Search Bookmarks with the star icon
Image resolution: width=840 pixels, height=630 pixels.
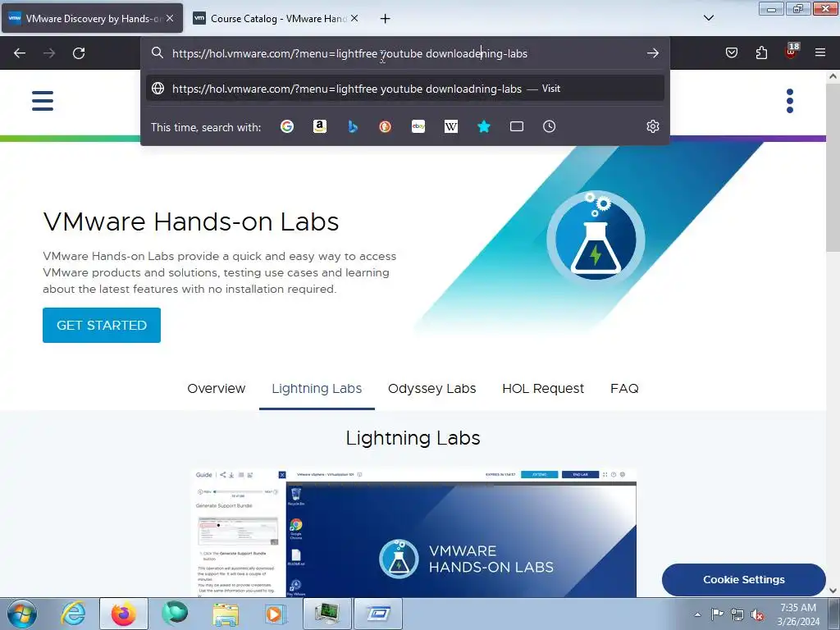click(x=484, y=126)
